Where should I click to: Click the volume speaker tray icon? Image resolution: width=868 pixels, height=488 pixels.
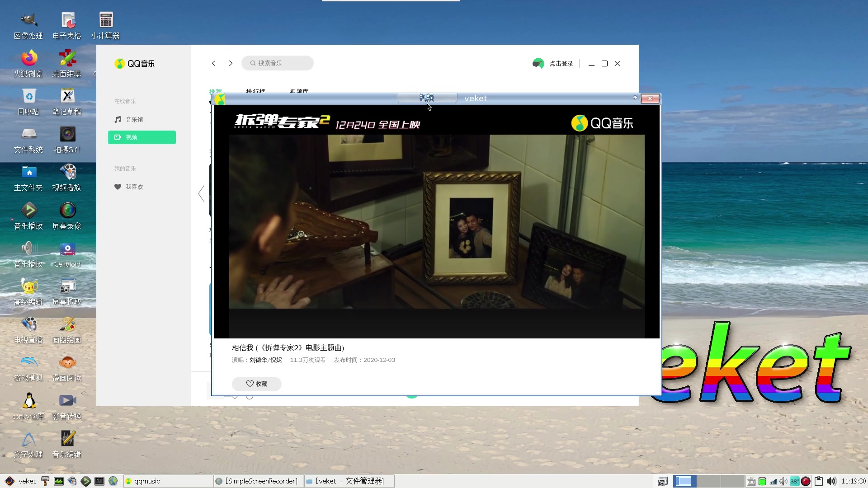click(x=831, y=481)
